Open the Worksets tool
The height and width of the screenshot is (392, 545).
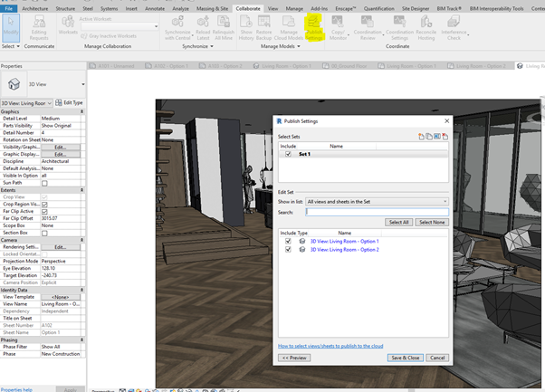point(68,25)
